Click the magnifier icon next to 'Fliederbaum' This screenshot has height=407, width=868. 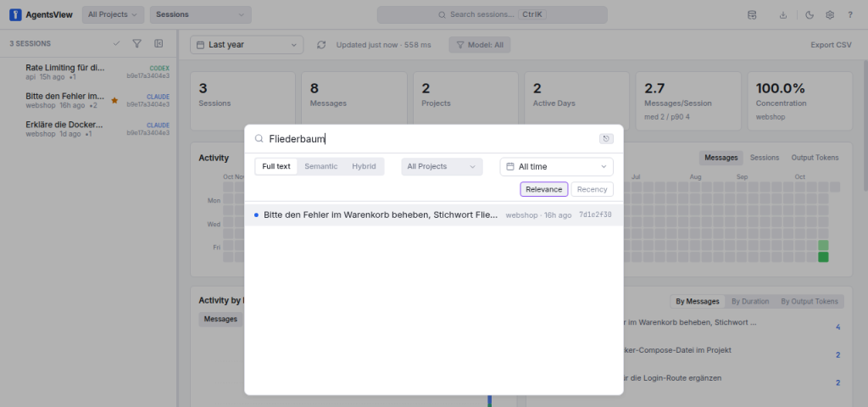tap(259, 139)
